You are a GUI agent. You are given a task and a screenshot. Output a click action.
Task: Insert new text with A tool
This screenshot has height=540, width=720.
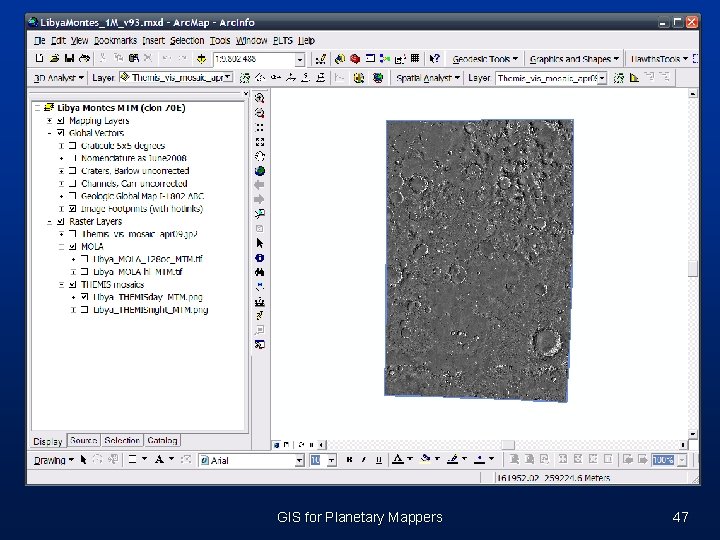159,459
